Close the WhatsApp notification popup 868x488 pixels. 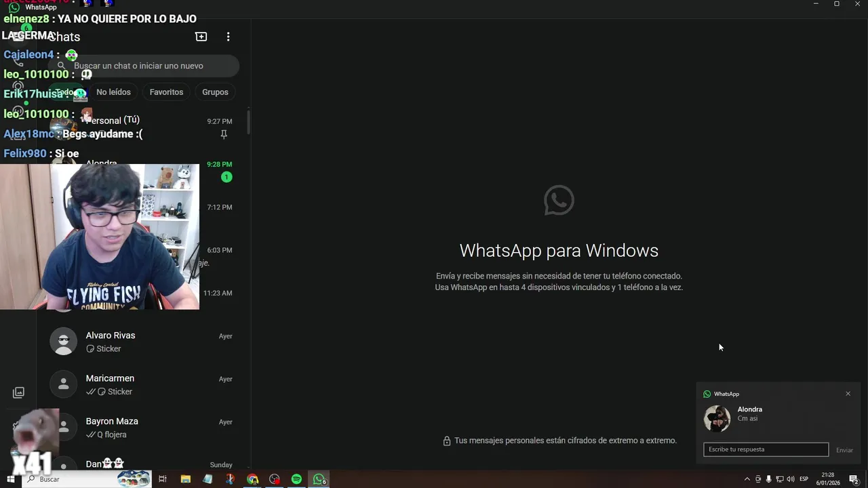coord(848,394)
